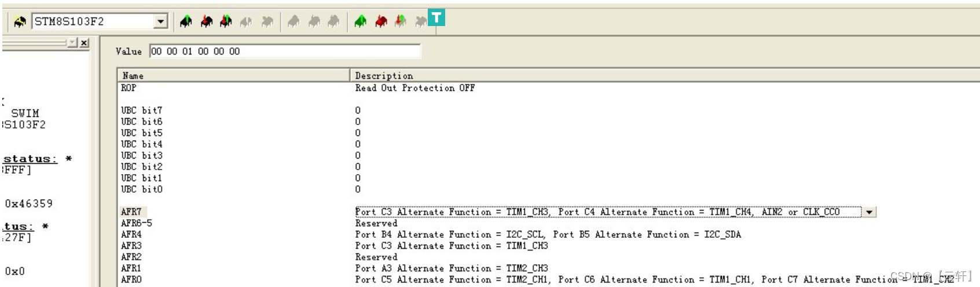
Task: Select the UBC bit5 row
Action: (142, 133)
